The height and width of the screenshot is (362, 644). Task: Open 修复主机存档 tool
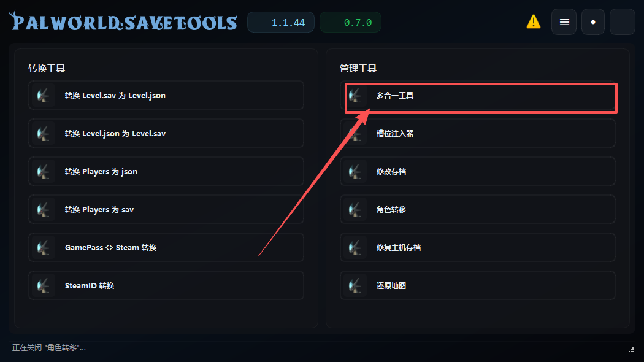pos(478,247)
